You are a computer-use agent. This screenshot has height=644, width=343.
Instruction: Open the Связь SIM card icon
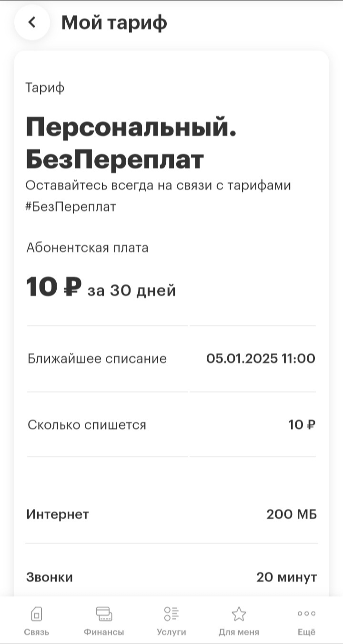click(x=36, y=614)
